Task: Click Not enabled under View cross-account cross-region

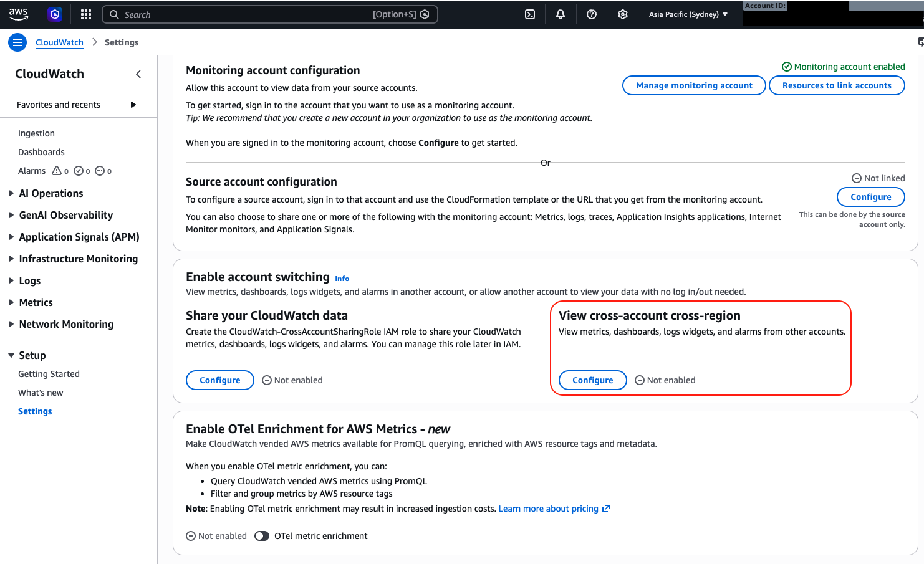Action: tap(665, 380)
